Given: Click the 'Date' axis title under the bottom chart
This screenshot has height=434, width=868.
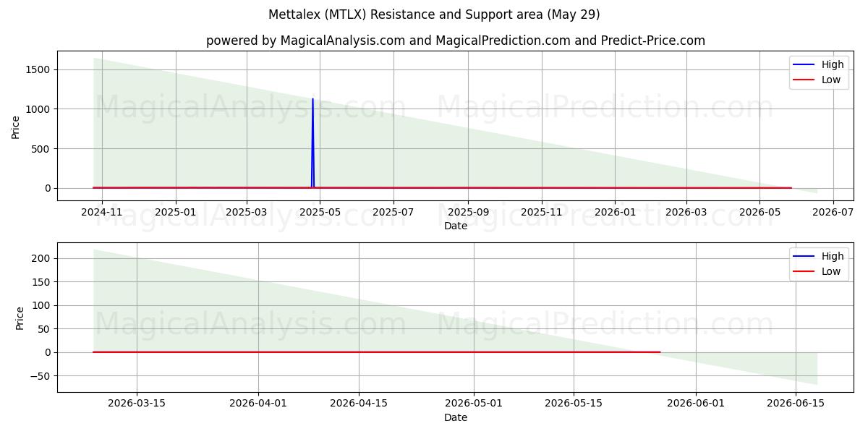Looking at the screenshot, I should 456,417.
